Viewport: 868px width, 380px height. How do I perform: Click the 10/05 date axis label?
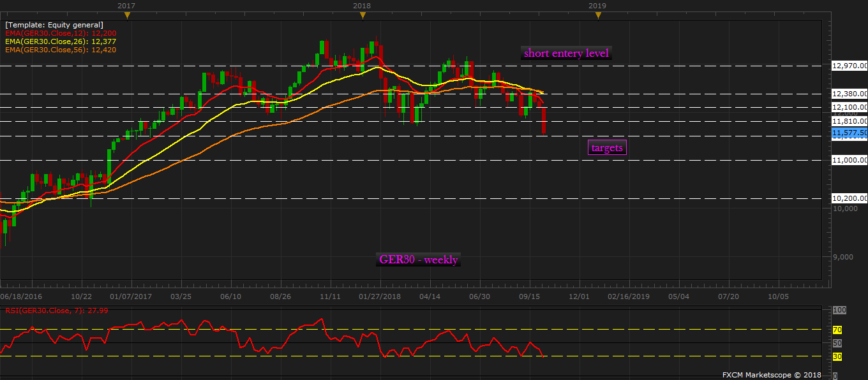click(778, 296)
